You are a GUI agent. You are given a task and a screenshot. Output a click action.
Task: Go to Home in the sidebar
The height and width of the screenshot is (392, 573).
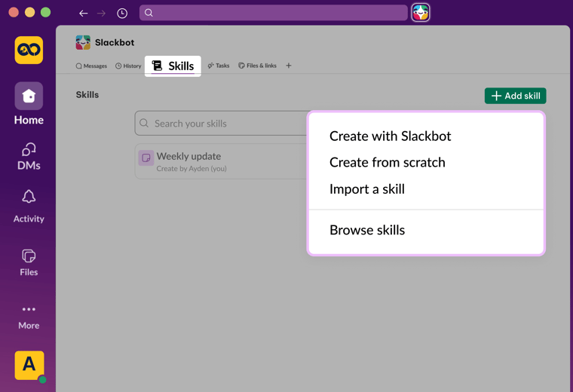pos(29,104)
